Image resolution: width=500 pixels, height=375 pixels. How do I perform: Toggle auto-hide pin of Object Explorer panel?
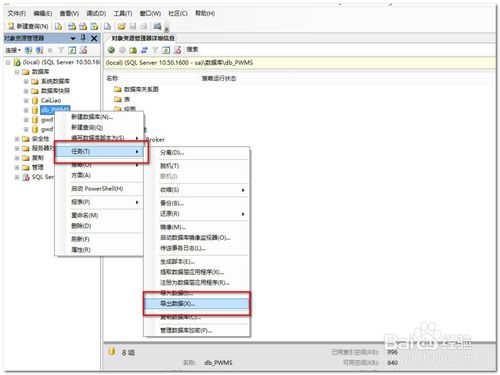83,38
